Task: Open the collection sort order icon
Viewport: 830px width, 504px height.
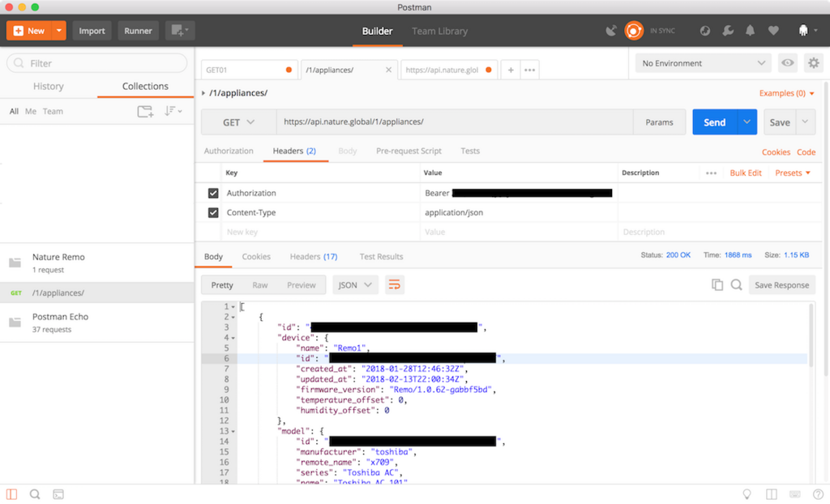Action: pyautogui.click(x=173, y=111)
